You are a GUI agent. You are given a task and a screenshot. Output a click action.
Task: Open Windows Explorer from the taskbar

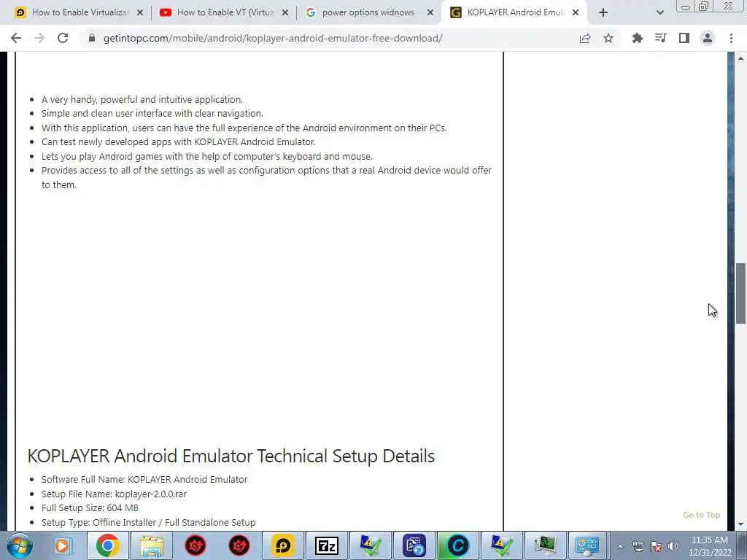[x=152, y=545]
